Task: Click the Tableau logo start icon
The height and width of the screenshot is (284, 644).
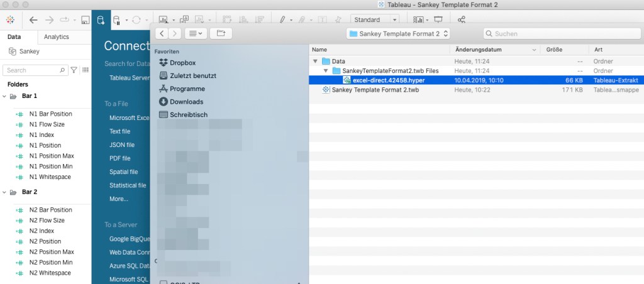Action: [x=10, y=19]
